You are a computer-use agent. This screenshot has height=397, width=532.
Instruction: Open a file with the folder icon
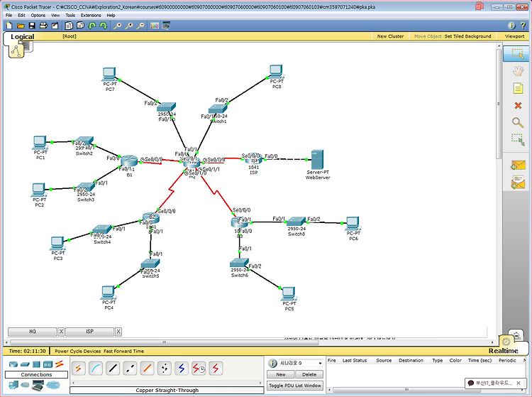[x=21, y=26]
